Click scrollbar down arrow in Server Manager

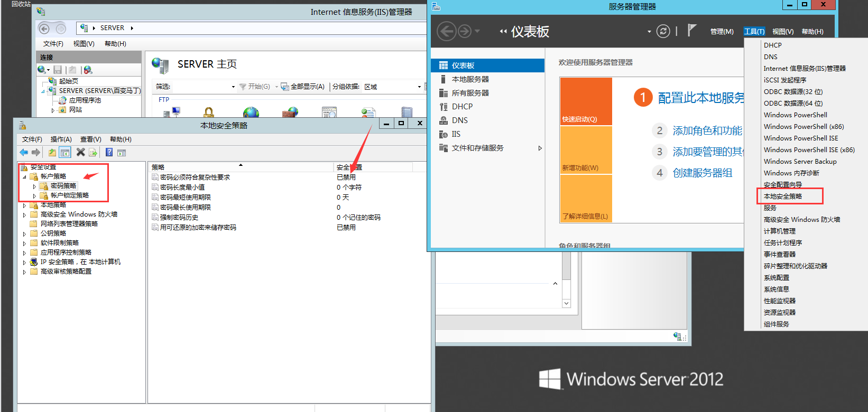click(x=566, y=303)
